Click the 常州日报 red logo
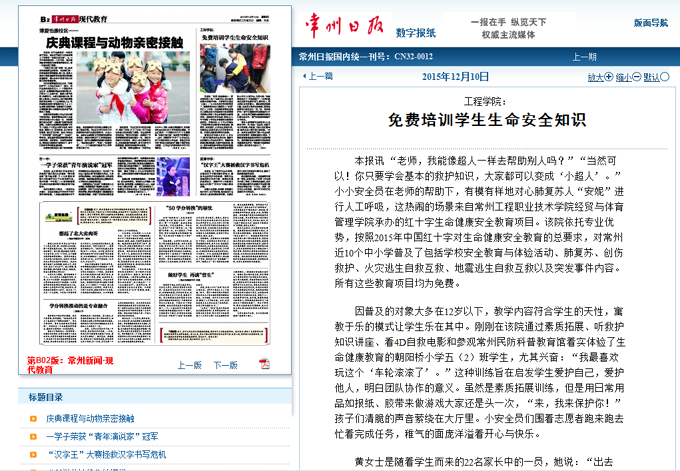The height and width of the screenshot is (471, 680). [x=345, y=25]
